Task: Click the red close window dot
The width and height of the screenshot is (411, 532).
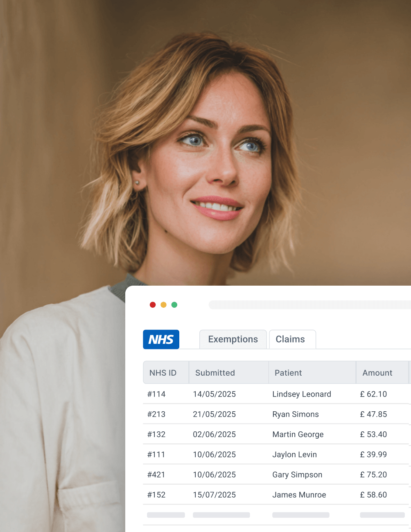Action: tap(153, 305)
